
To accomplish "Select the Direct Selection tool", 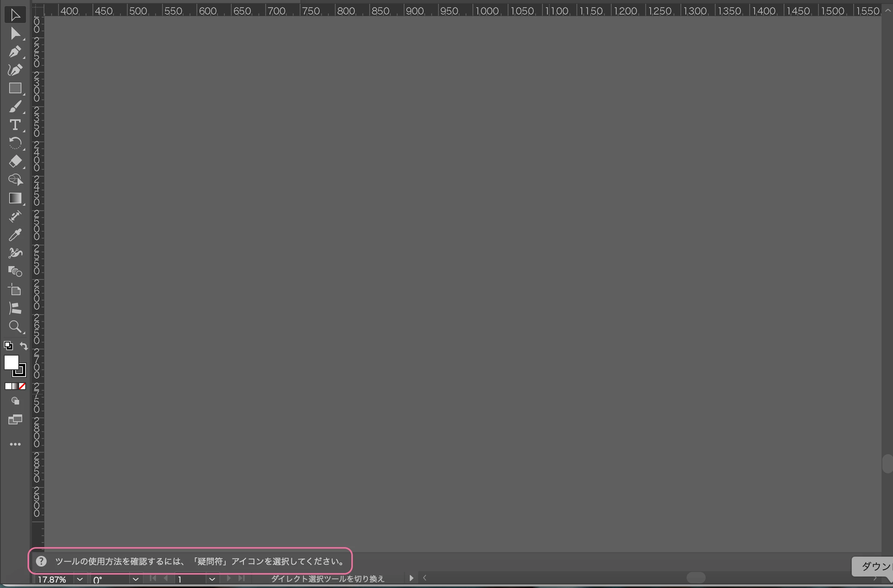I will pos(15,34).
